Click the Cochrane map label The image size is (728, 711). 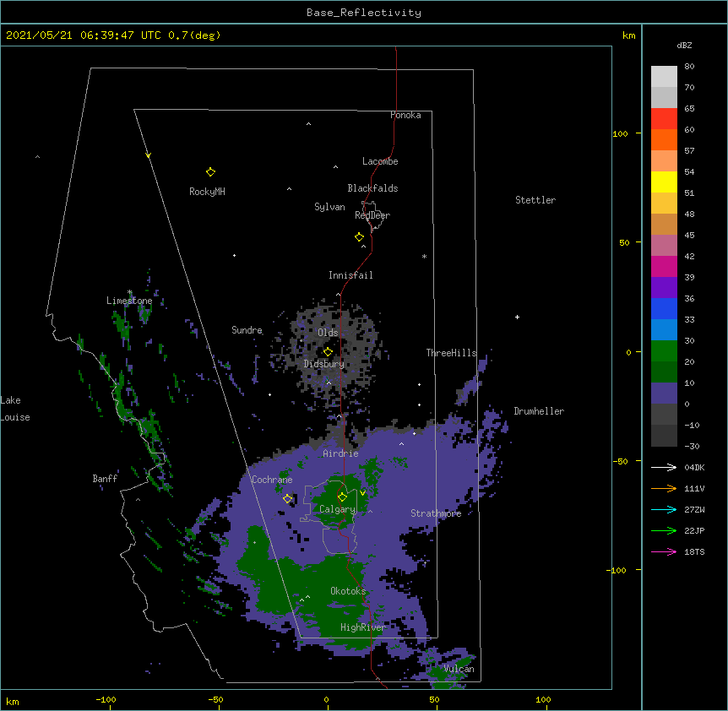[x=272, y=480]
